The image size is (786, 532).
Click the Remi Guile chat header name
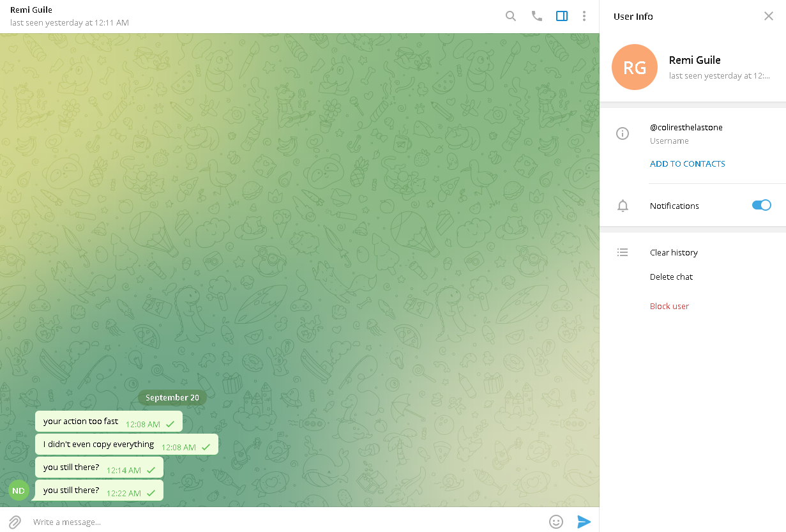click(31, 10)
